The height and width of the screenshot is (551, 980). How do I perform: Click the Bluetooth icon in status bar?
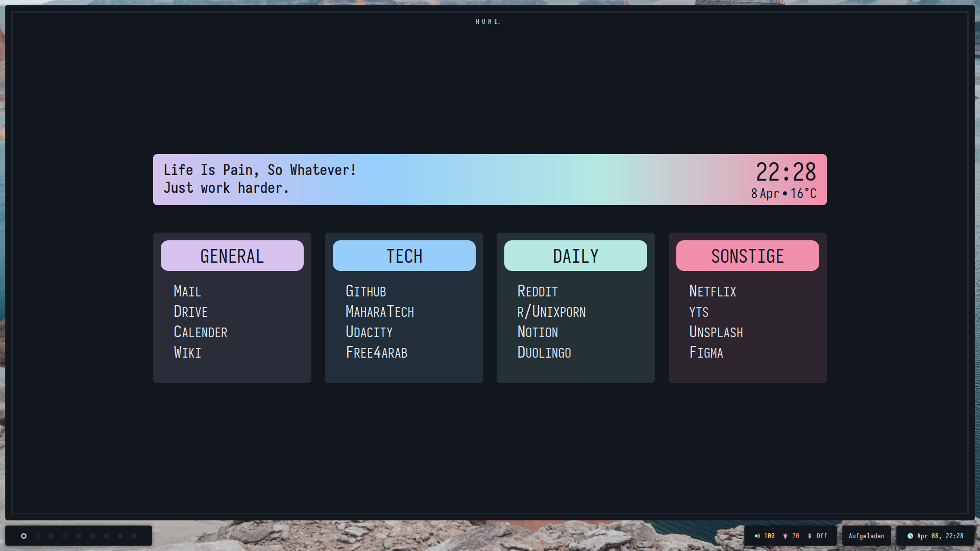[x=810, y=536]
